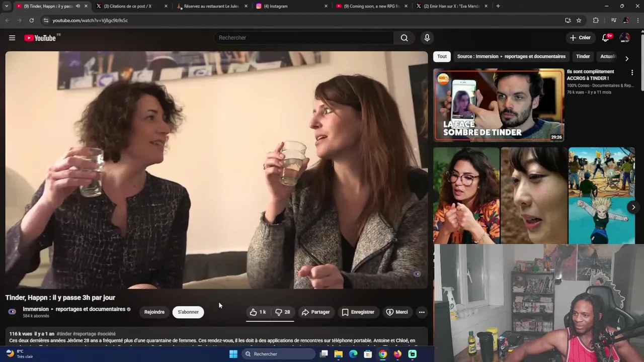Select the Source : Immersion filter chip
This screenshot has height=362, width=644.
pos(511,56)
